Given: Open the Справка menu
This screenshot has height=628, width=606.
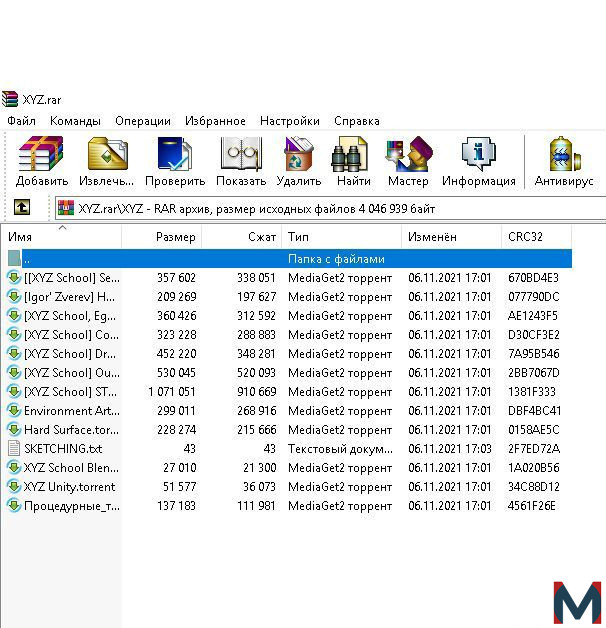Looking at the screenshot, I should click(x=357, y=121).
